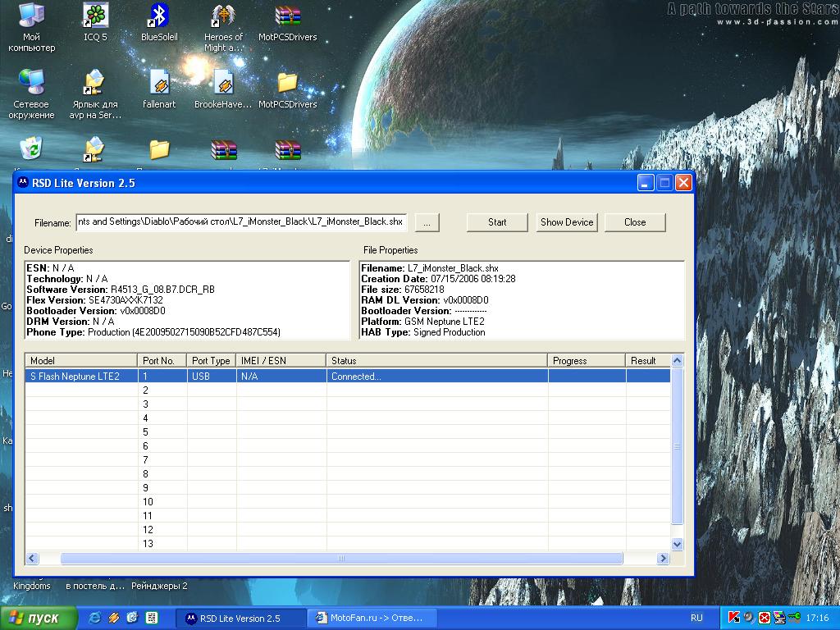Open the Мой компьютер desktop icon
This screenshot has width=840, height=630.
point(32,27)
